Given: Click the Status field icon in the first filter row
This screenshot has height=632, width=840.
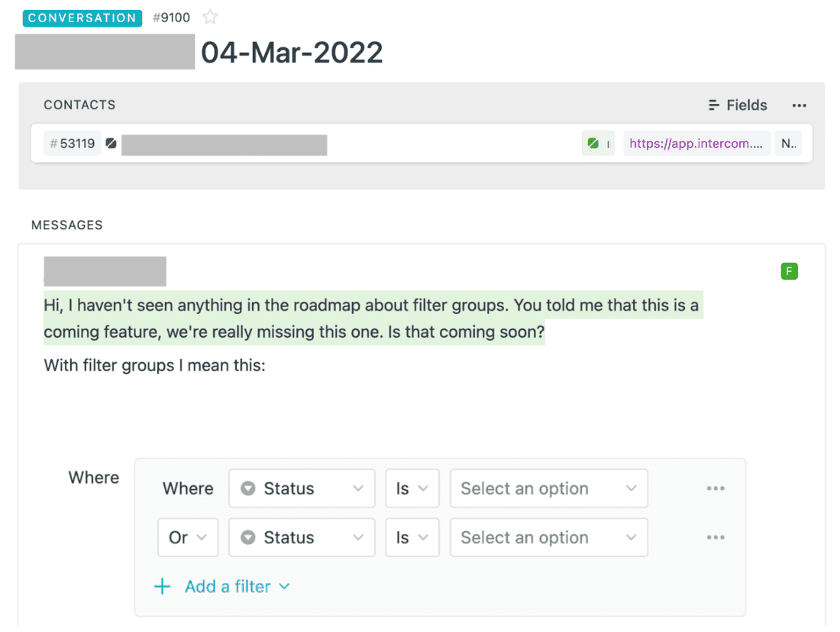Looking at the screenshot, I should click(247, 488).
